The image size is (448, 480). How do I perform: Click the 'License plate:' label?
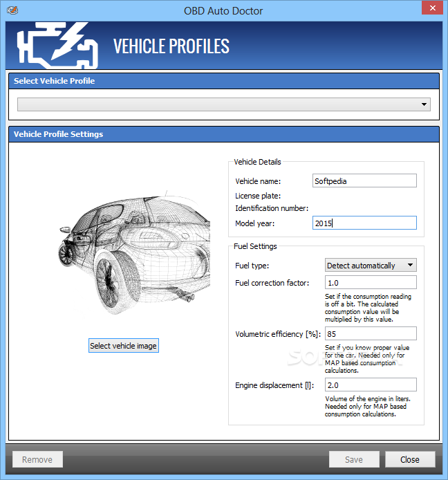(x=258, y=196)
